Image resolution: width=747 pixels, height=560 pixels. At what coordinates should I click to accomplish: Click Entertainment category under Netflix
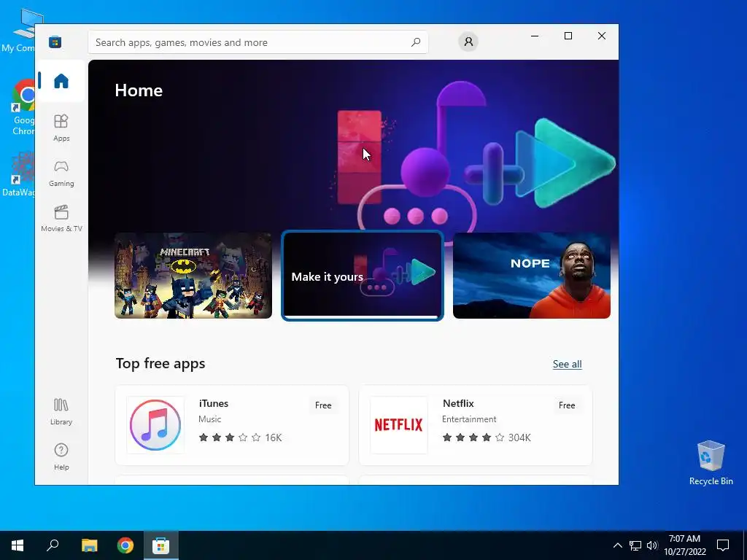[469, 419]
